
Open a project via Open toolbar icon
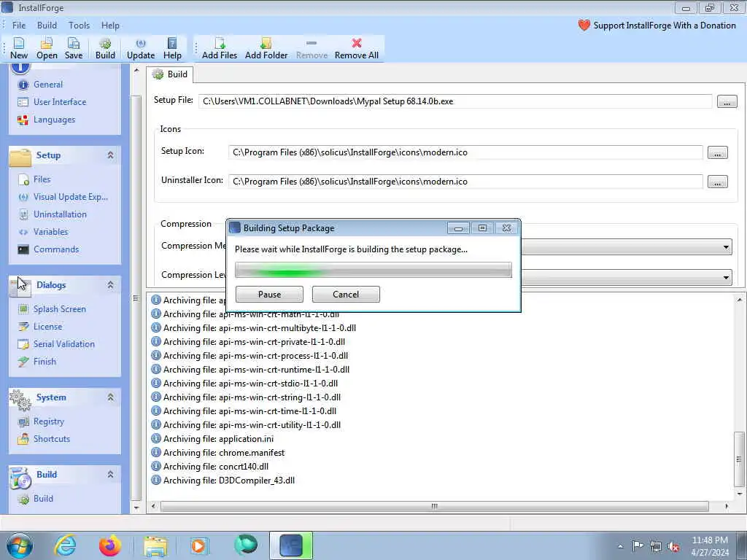coord(47,49)
